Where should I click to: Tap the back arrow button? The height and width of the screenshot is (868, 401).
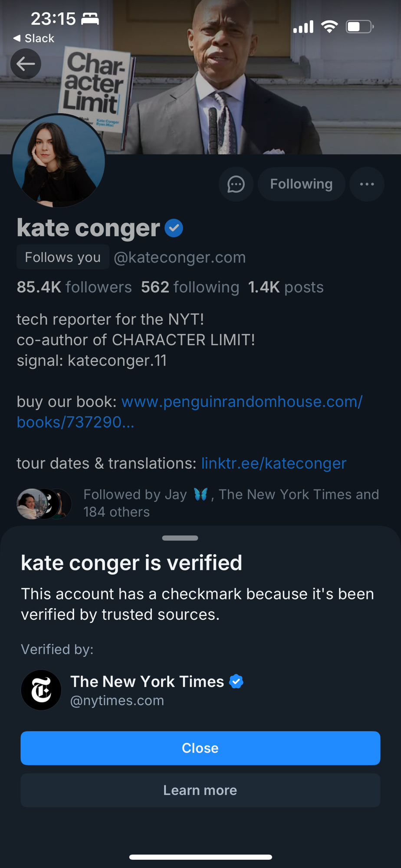pyautogui.click(x=26, y=64)
